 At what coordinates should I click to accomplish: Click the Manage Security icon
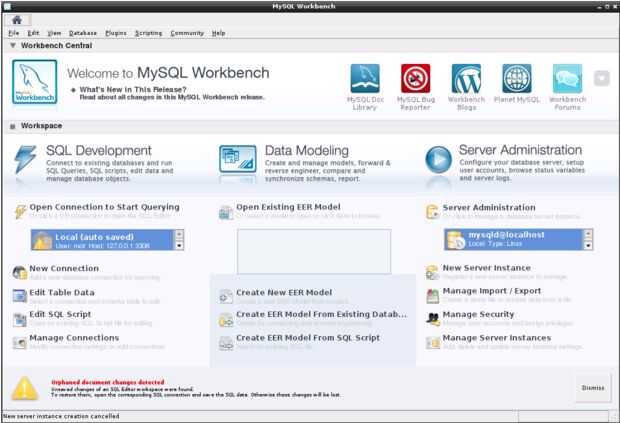pyautogui.click(x=433, y=319)
